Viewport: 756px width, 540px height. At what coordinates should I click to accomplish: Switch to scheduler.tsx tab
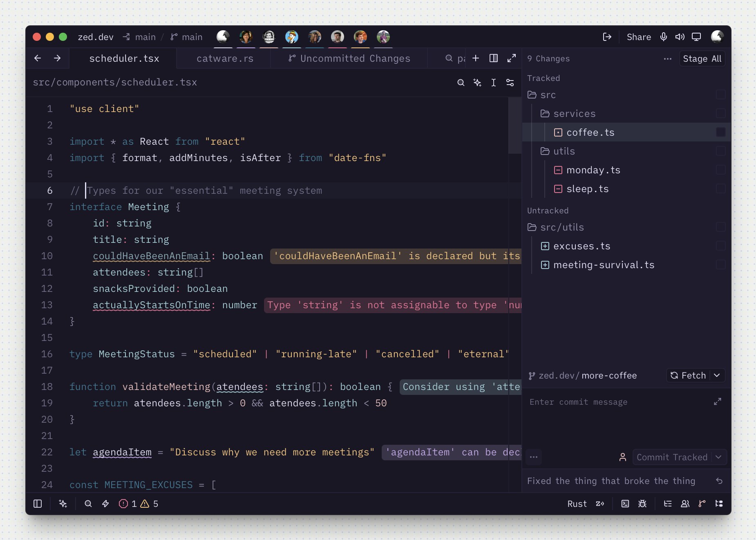click(124, 58)
